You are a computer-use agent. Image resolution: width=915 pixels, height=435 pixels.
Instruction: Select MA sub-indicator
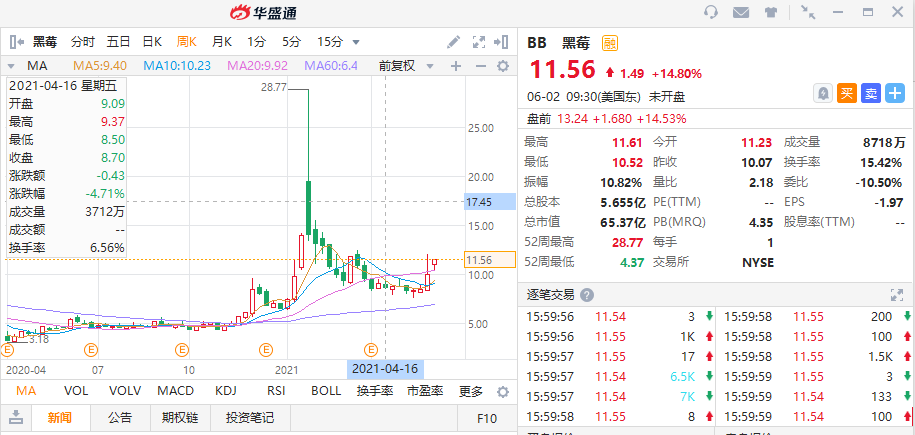tap(25, 391)
